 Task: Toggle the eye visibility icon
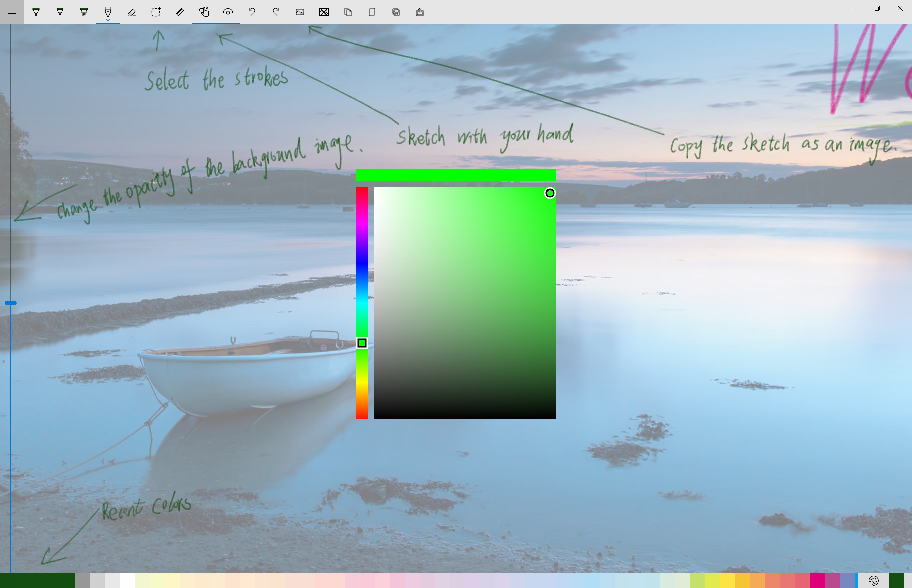click(228, 12)
